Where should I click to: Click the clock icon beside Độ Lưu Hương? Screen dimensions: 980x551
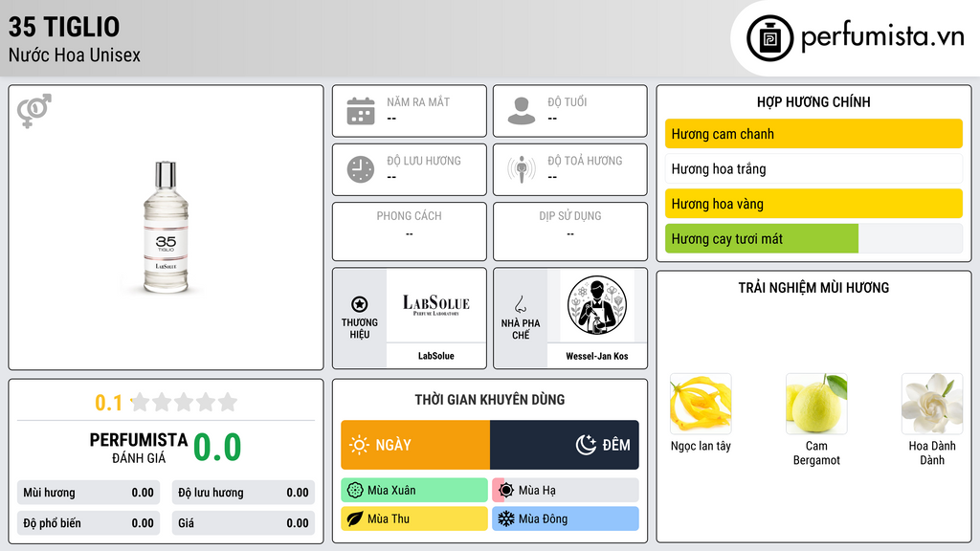click(361, 169)
